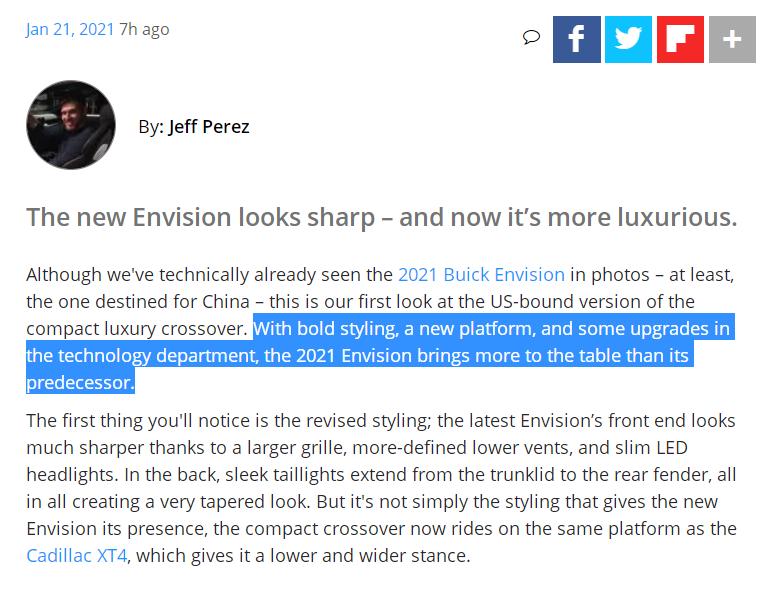Open the comments speech bubble icon
The height and width of the screenshot is (599, 779).
[531, 38]
